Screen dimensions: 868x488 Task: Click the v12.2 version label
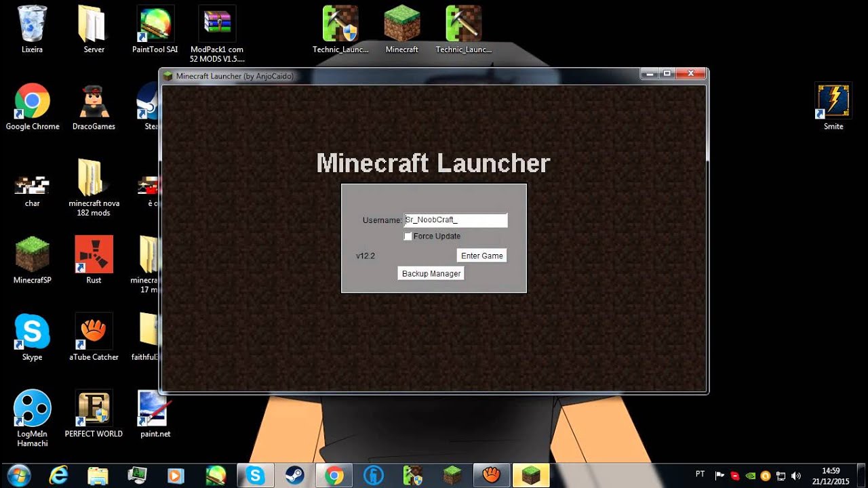pyautogui.click(x=366, y=256)
